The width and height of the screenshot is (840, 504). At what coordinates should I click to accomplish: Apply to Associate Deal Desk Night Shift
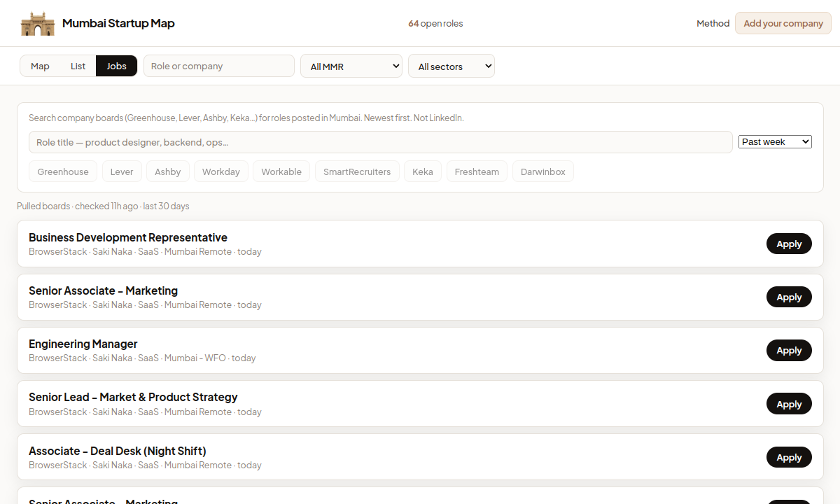[789, 457]
